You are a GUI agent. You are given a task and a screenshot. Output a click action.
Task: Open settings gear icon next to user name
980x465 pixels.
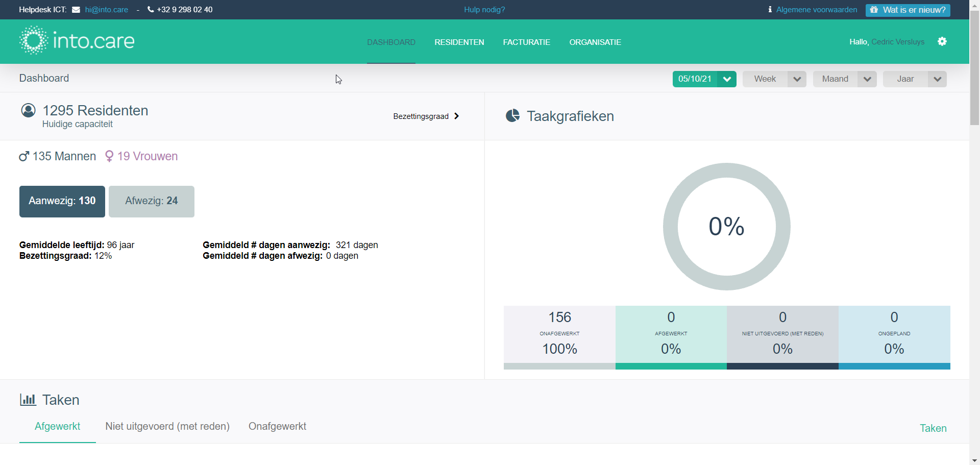(942, 42)
